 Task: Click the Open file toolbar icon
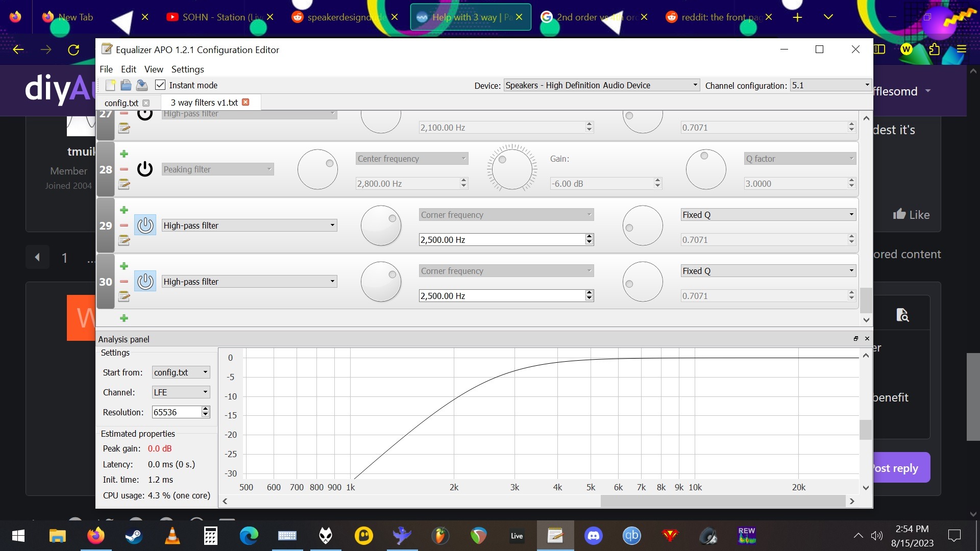pos(126,85)
